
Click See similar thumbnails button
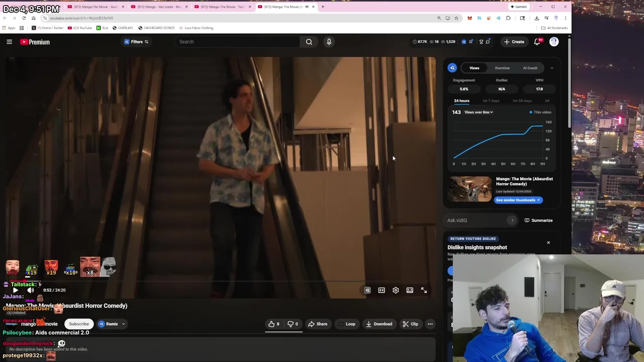(518, 200)
